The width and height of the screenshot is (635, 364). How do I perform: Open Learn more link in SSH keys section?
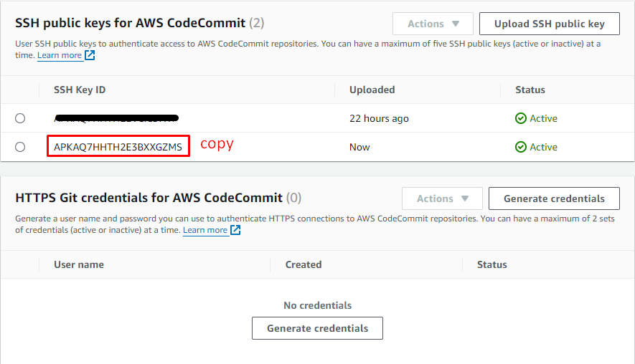[60, 55]
